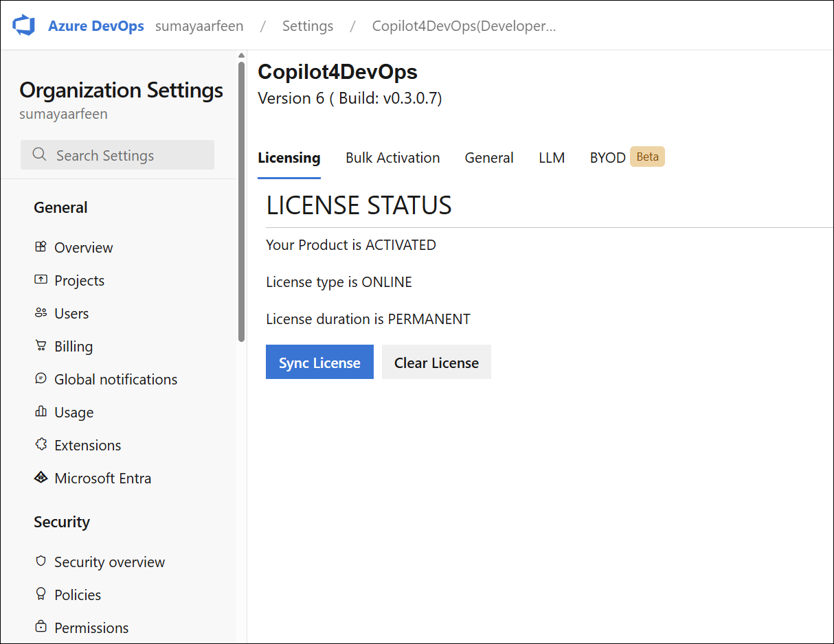This screenshot has height=644, width=834.
Task: Click the Billing cart icon
Action: click(41, 345)
